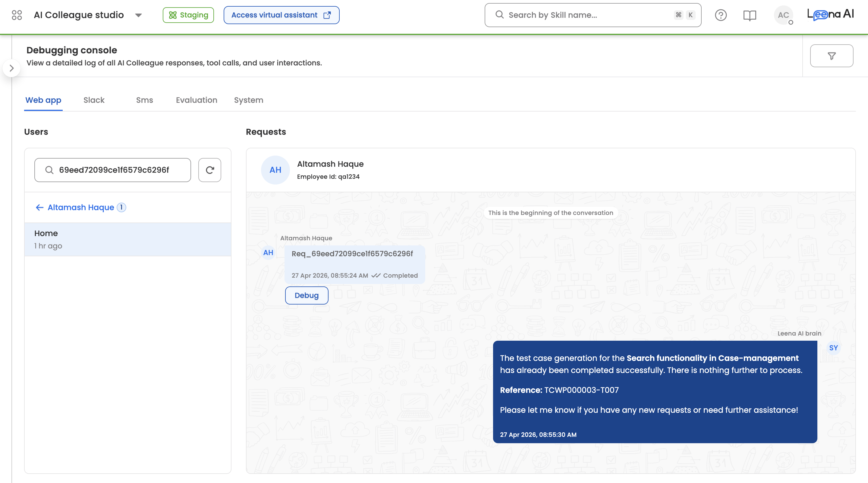Switch to the Evaluation tab

197,100
